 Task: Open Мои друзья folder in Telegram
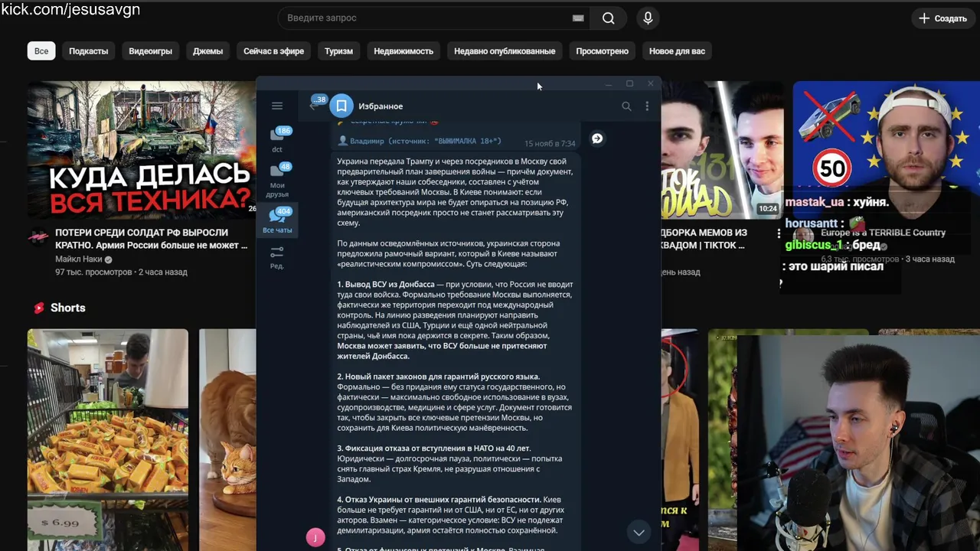[277, 180]
